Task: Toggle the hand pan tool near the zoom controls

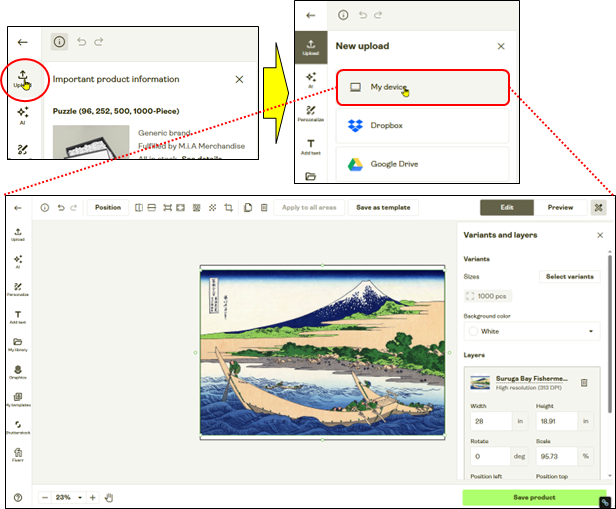Action: [109, 497]
